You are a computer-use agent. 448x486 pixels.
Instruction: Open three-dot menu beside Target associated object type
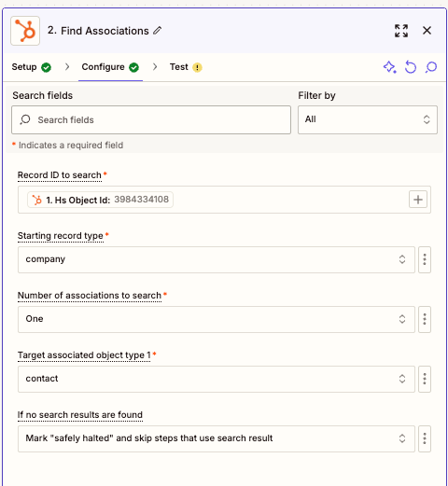point(425,379)
